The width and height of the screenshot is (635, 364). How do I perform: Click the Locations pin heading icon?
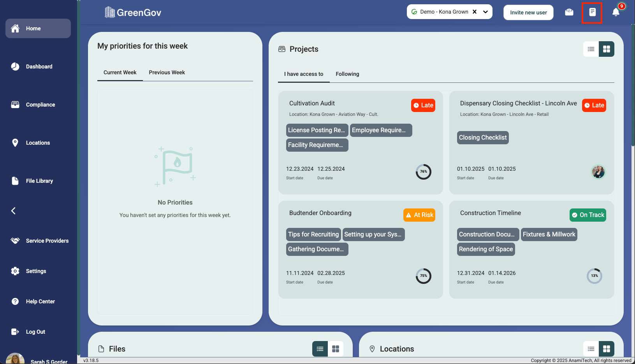pyautogui.click(x=372, y=349)
